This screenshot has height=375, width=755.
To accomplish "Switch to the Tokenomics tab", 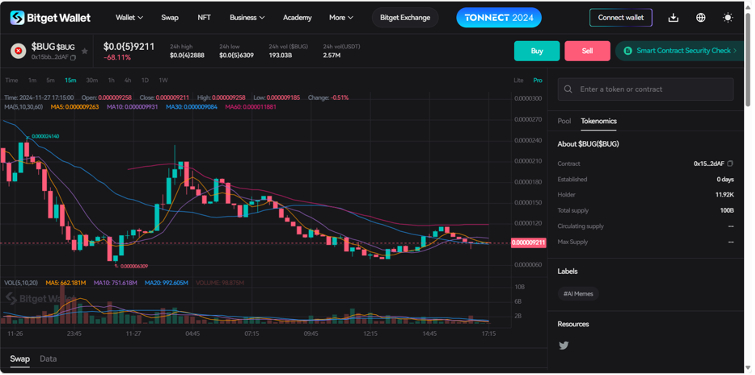I will pyautogui.click(x=599, y=121).
